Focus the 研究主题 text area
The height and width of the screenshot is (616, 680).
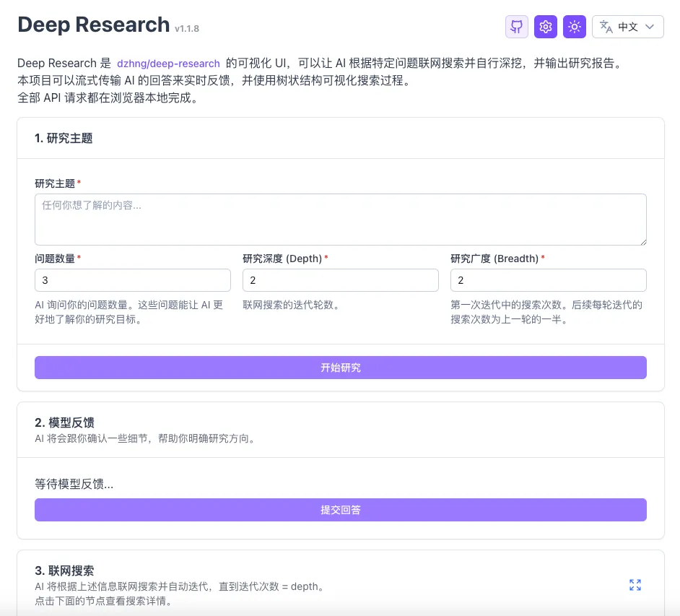click(341, 220)
